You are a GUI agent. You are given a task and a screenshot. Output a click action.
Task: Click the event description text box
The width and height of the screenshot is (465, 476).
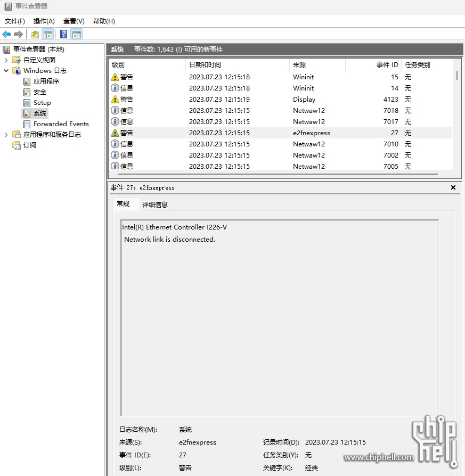coord(280,318)
